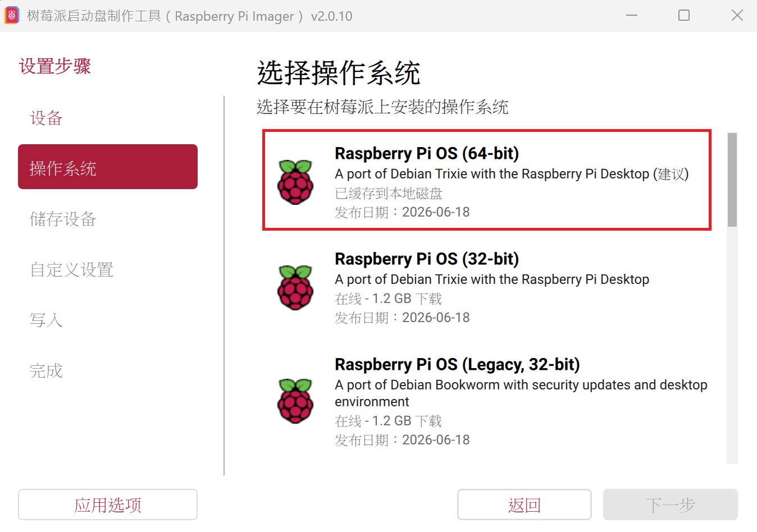Viewport: 757px width, 532px height.
Task: Click the 应用选项 button
Action: tap(108, 505)
